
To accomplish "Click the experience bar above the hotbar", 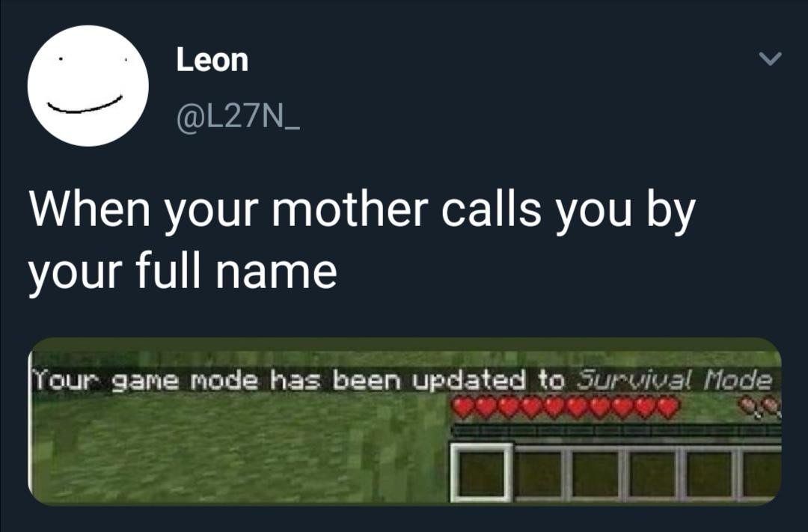I will (x=616, y=430).
